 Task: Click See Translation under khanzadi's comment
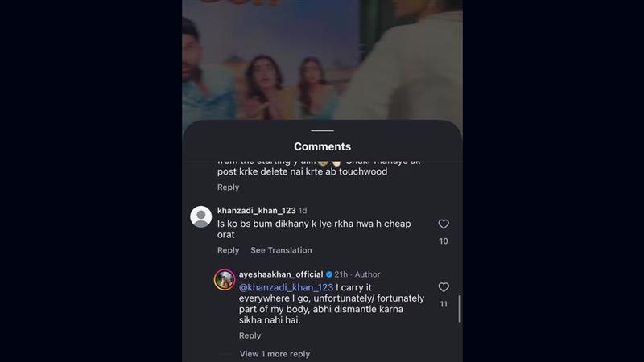pyautogui.click(x=281, y=250)
